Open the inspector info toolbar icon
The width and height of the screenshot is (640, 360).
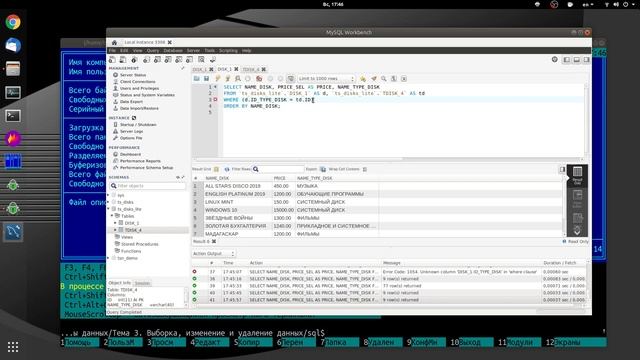pyautogui.click(x=134, y=60)
